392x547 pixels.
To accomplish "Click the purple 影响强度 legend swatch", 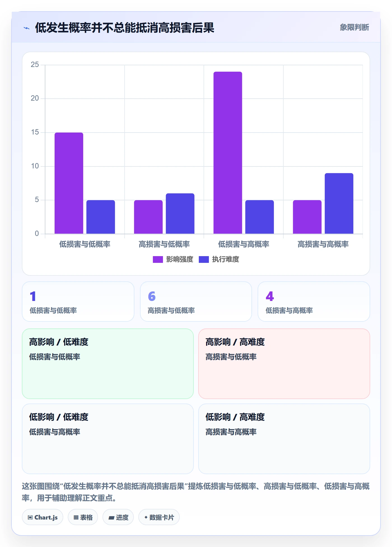I will point(158,259).
